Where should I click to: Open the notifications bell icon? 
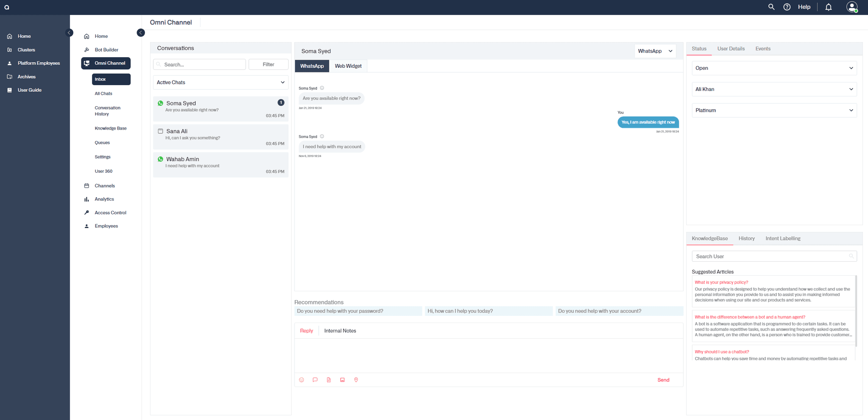(x=829, y=7)
